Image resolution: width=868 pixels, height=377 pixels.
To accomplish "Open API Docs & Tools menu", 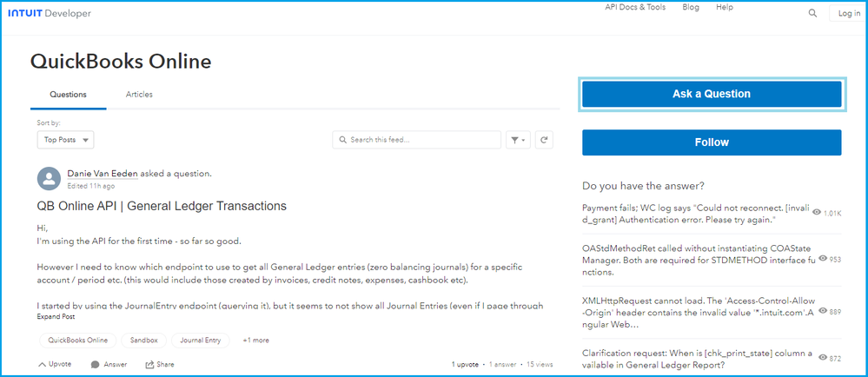I will click(x=635, y=7).
